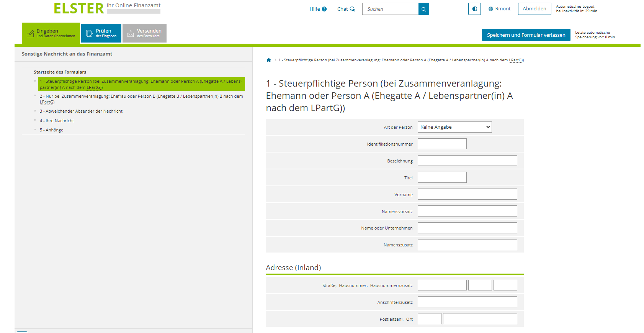Click the Abmelden button
644x333 pixels.
tap(534, 9)
